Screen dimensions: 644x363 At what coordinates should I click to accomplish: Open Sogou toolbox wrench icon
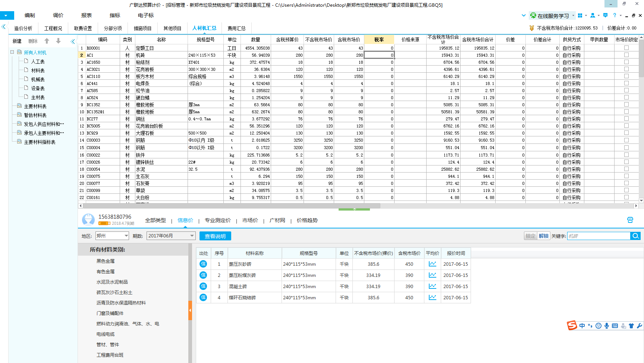click(640, 326)
